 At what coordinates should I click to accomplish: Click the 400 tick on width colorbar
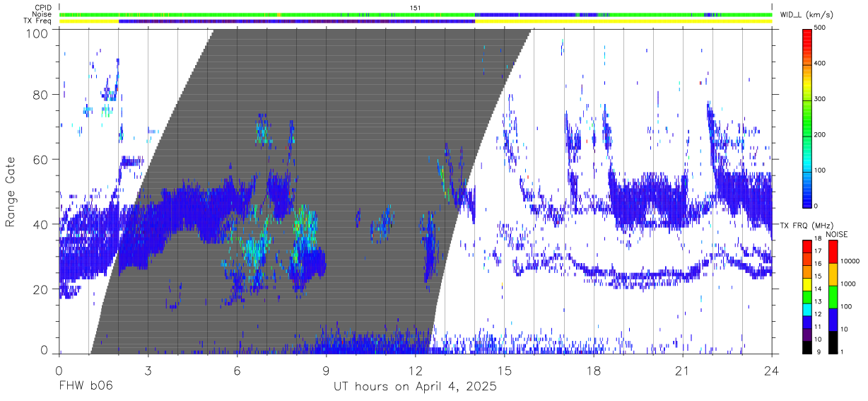coord(820,64)
